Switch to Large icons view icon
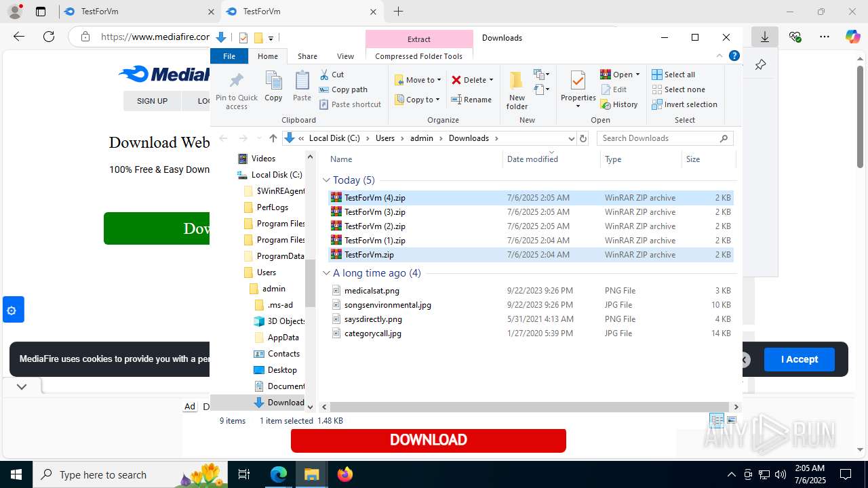The width and height of the screenshot is (868, 488). [x=731, y=421]
